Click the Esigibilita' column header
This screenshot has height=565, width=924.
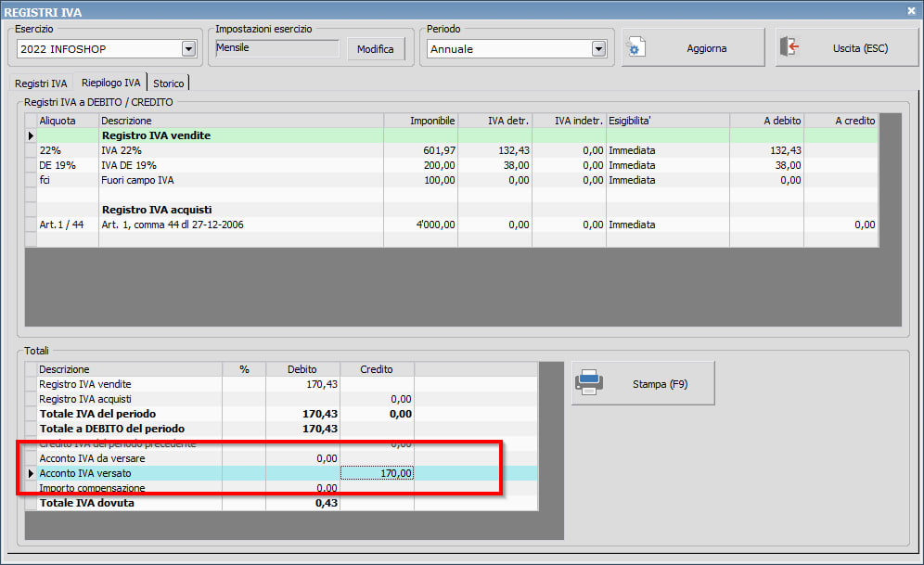click(x=668, y=121)
